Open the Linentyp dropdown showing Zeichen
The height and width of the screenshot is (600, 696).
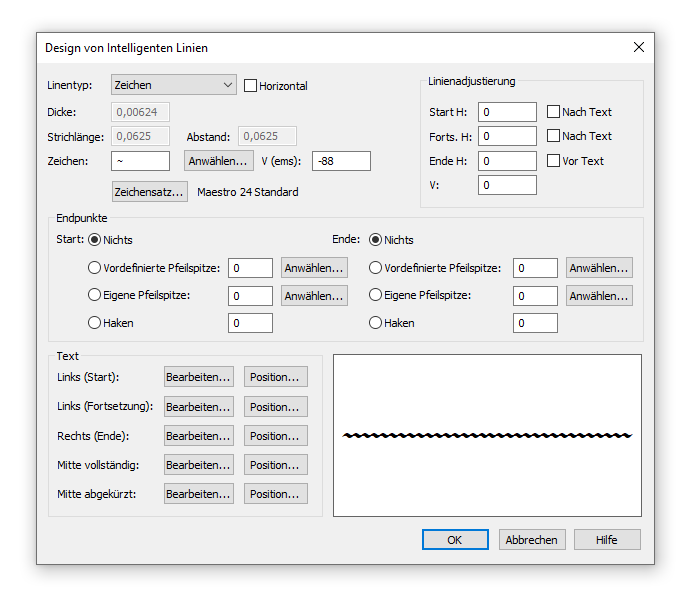click(x=174, y=85)
